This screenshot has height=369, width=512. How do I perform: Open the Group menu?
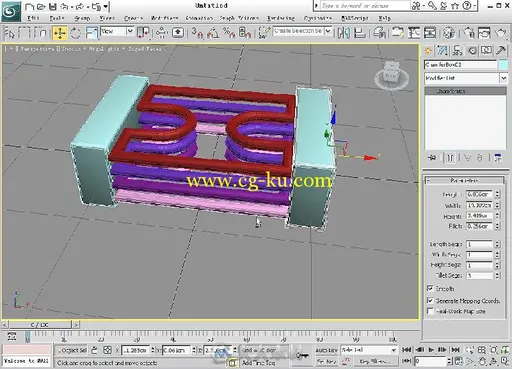point(82,18)
